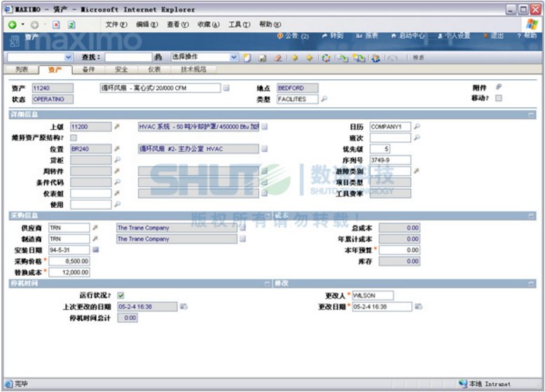Switch to the 技术规范 (Specifications) tab
The image size is (545, 392).
(x=193, y=69)
